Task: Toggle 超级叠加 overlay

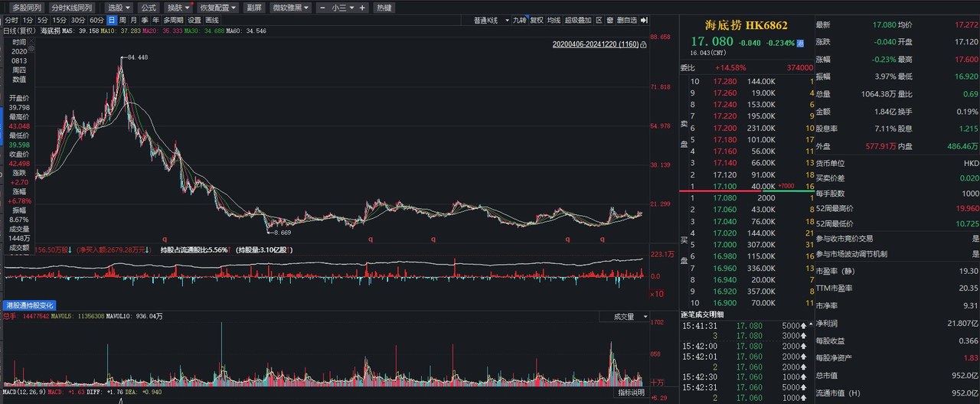Action: click(x=578, y=20)
